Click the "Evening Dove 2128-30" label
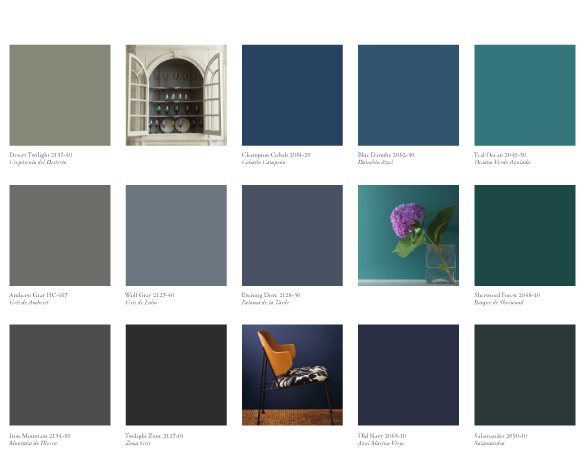The image size is (585, 456). tap(270, 295)
